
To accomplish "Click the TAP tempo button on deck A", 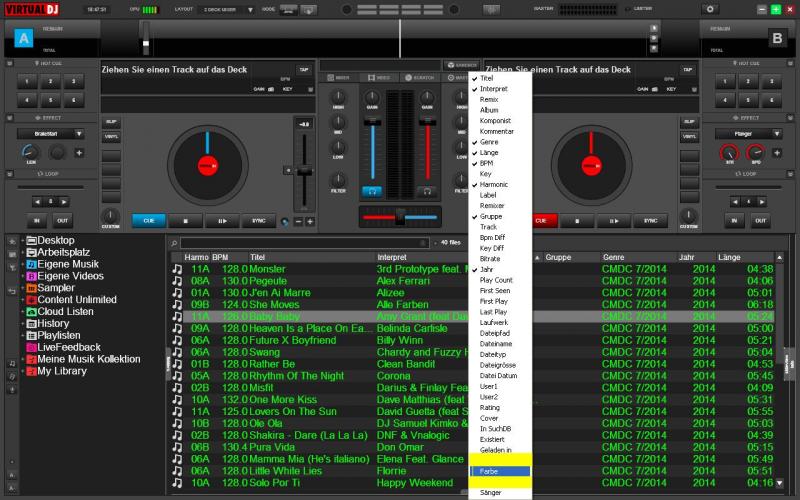I will [x=303, y=70].
